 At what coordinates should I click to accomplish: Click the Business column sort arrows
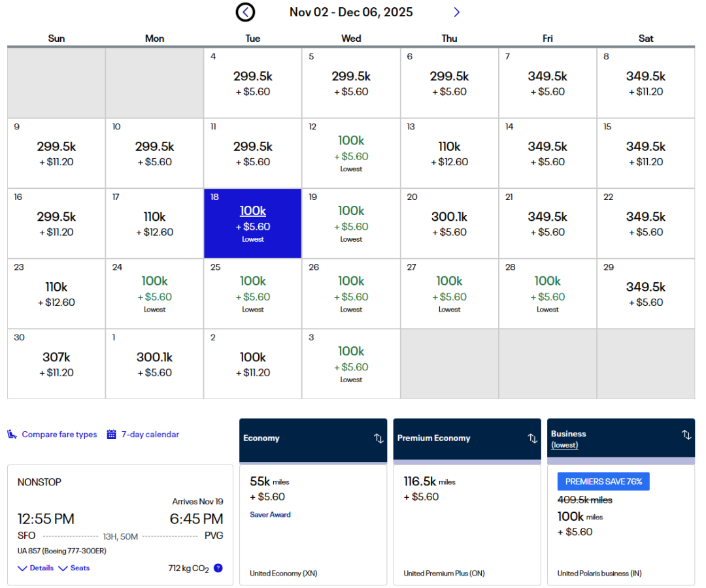click(x=686, y=435)
